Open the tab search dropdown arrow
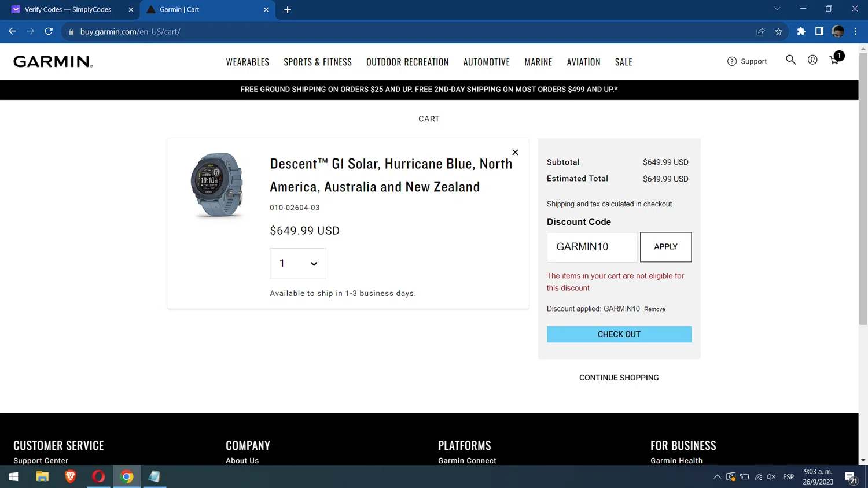The width and height of the screenshot is (868, 488). pyautogui.click(x=777, y=9)
